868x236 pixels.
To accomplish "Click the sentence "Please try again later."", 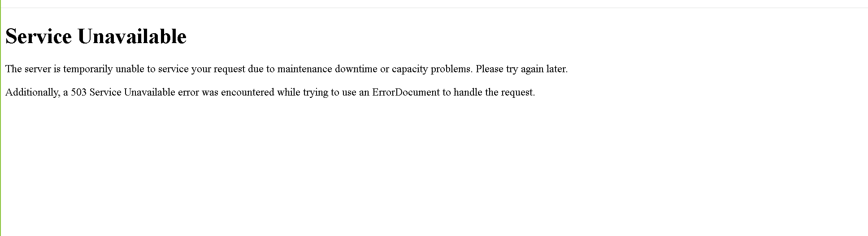I will 521,69.
